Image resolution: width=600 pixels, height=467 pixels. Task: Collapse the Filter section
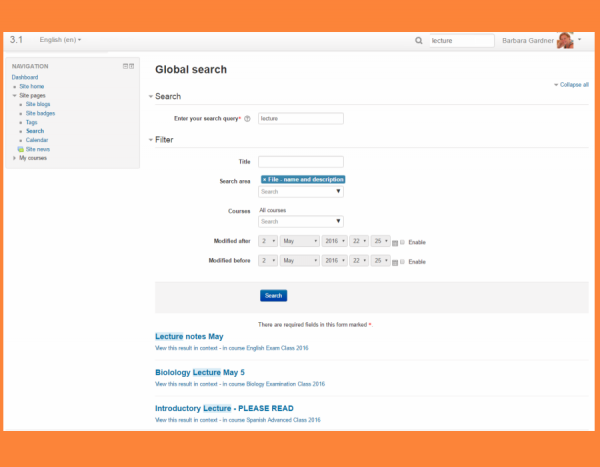pyautogui.click(x=161, y=140)
